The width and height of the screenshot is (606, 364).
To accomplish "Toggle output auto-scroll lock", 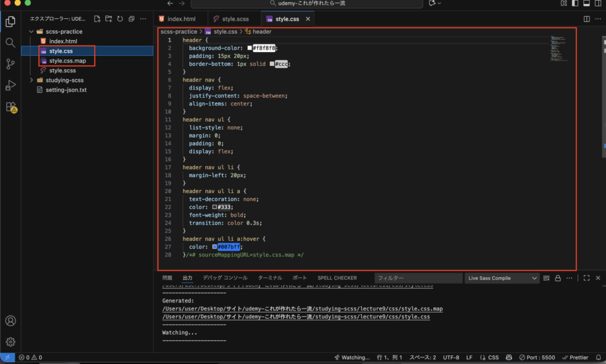I will (x=557, y=278).
